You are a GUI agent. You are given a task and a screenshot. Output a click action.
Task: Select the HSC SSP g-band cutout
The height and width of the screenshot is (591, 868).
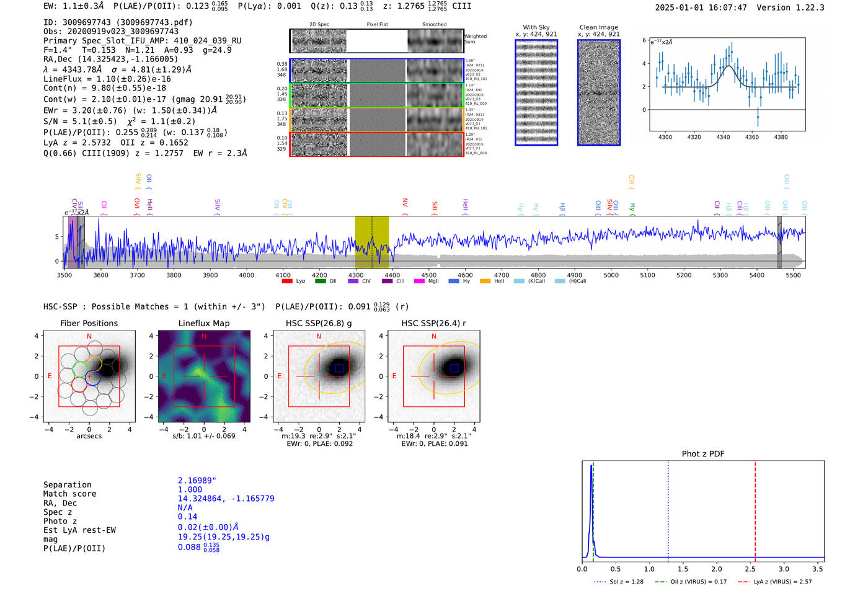point(319,376)
